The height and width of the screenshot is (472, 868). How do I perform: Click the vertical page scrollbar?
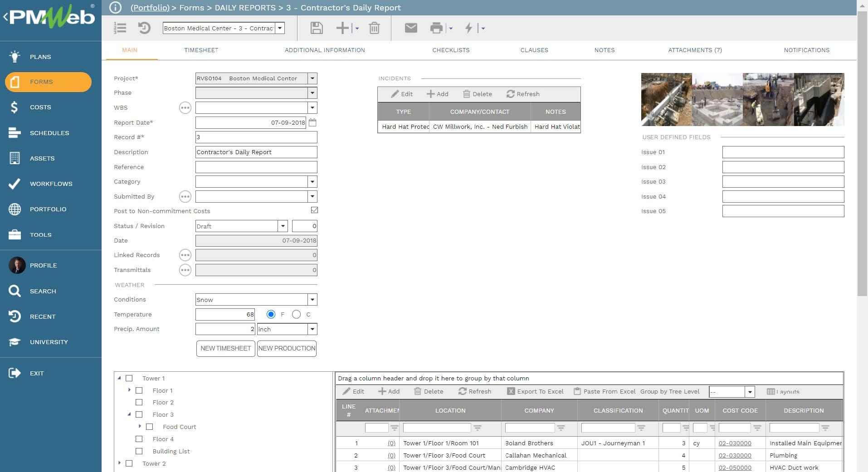pos(862,154)
